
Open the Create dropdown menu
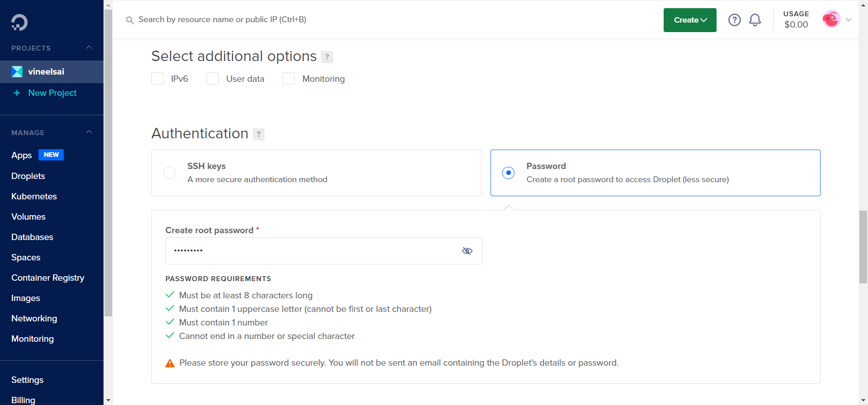tap(689, 20)
